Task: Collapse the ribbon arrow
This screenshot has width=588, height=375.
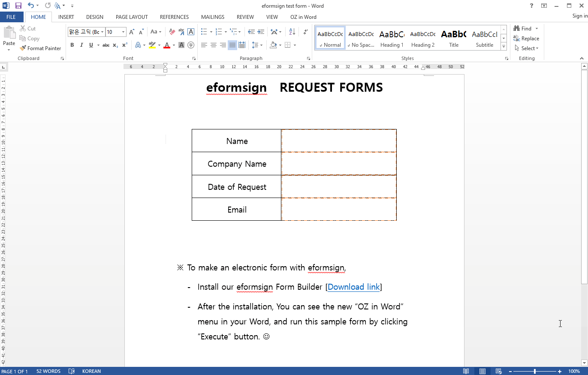Action: click(x=582, y=58)
